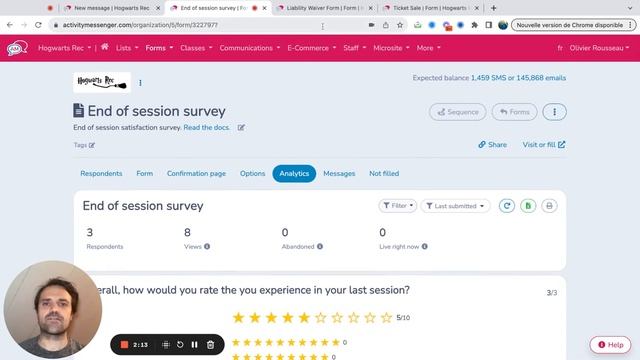Open the Microsite menu
Image resolution: width=640 pixels, height=360 pixels.
pos(391,48)
